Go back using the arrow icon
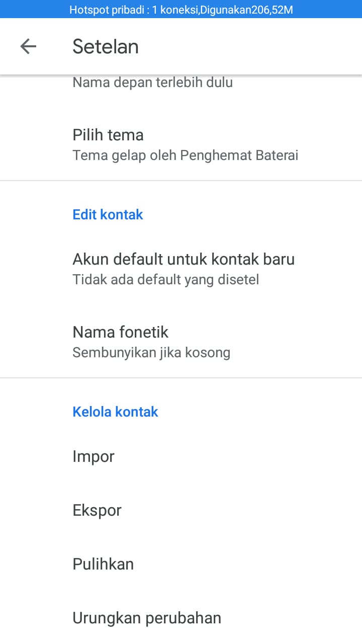The image size is (362, 644). [x=28, y=47]
